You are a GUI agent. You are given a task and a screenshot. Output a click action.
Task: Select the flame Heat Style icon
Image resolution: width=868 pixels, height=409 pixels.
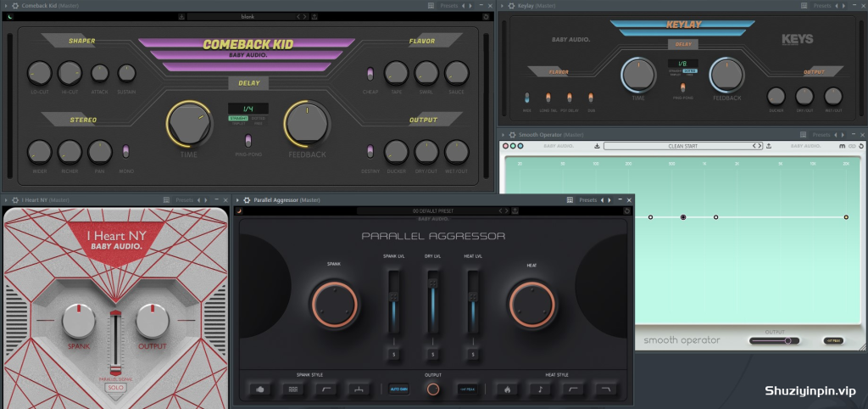pos(508,389)
